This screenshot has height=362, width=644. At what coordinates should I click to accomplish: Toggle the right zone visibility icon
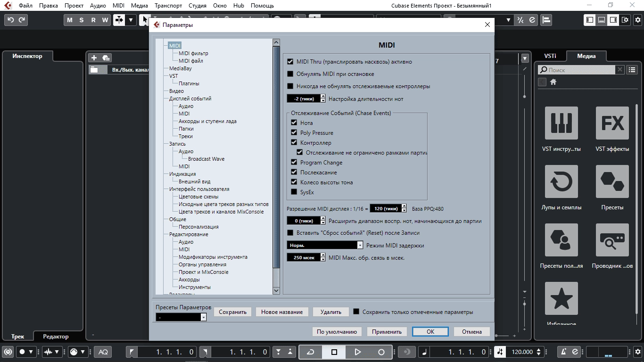(x=613, y=20)
